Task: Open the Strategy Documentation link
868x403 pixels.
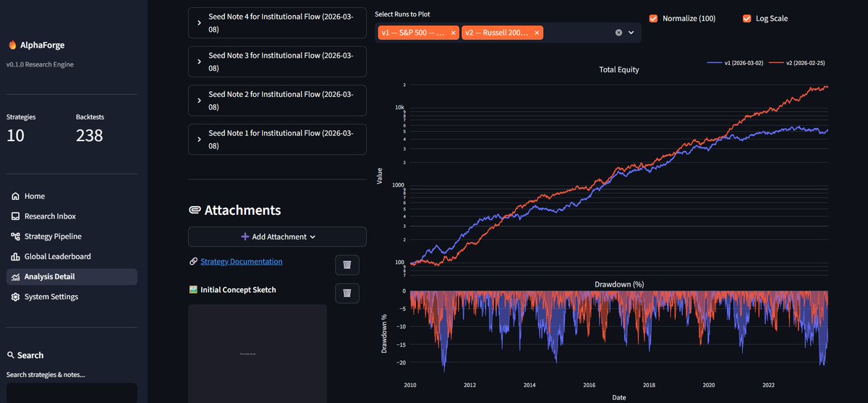Action: point(242,262)
